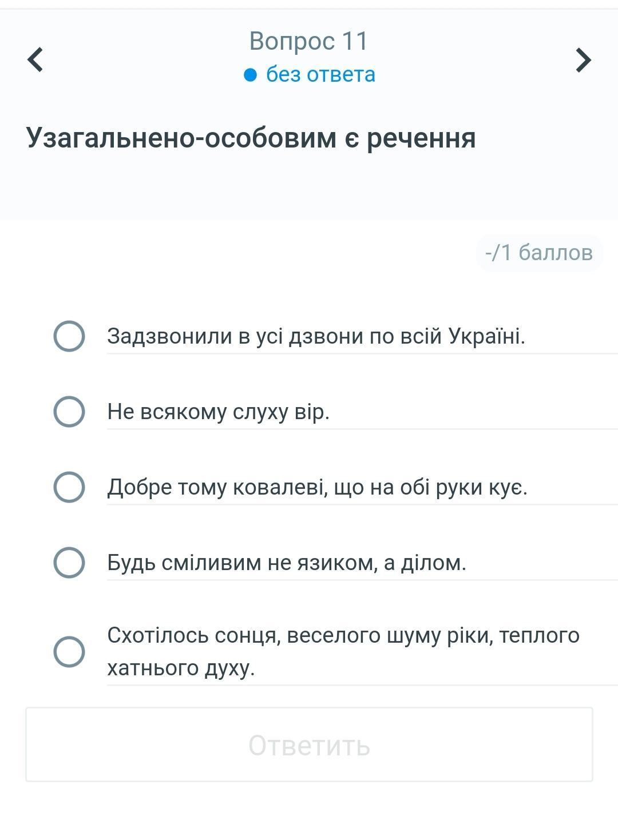Click the blue unanswered status dot
This screenshot has width=618, height=840.
[x=250, y=75]
